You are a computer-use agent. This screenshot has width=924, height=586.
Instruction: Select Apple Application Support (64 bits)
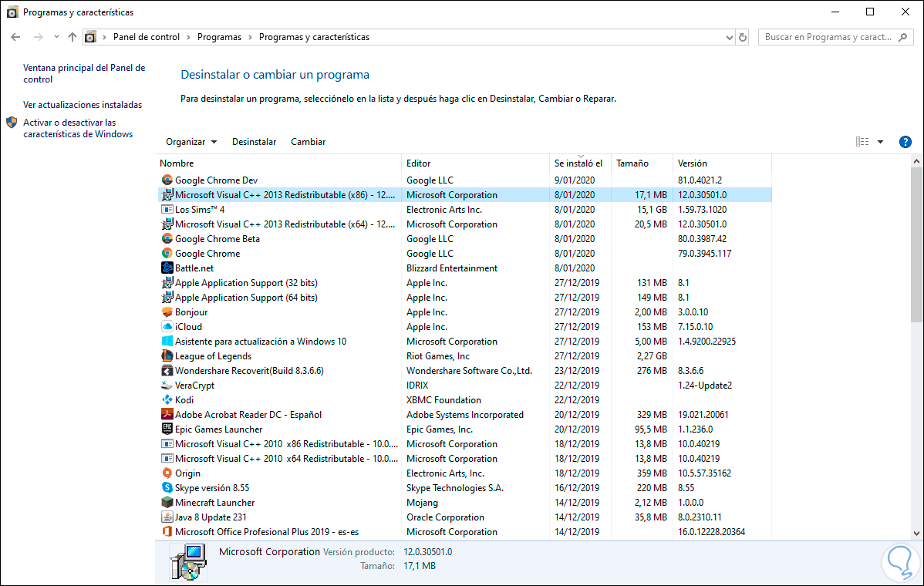click(x=246, y=298)
